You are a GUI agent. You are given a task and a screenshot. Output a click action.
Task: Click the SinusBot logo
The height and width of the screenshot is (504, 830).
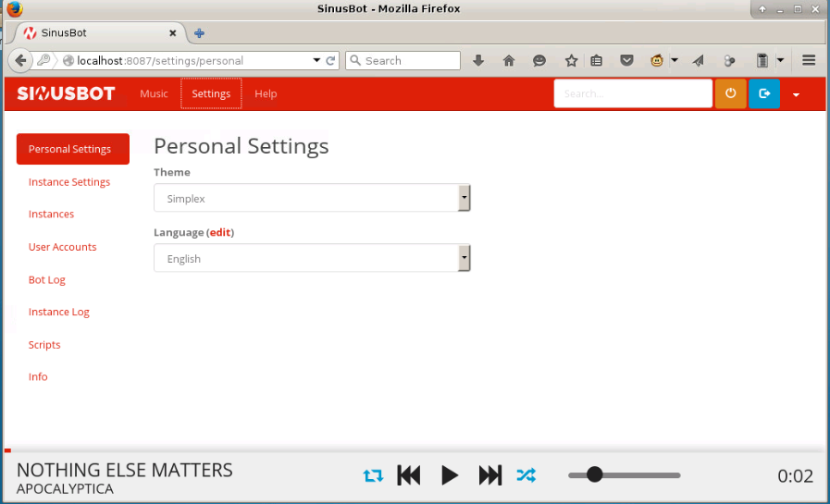point(67,93)
